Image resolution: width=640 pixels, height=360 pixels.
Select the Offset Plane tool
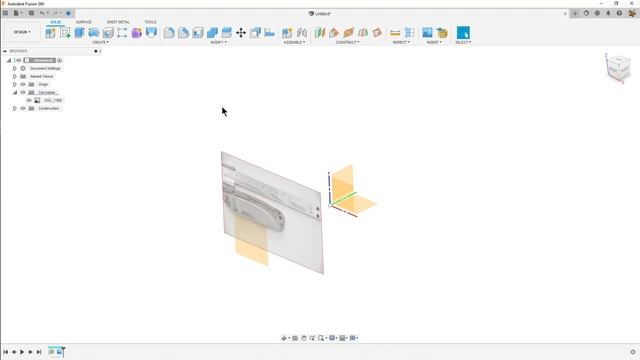point(320,33)
